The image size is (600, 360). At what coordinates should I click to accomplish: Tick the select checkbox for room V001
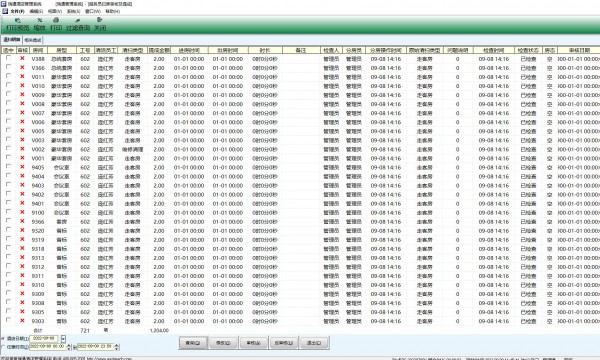(8, 157)
